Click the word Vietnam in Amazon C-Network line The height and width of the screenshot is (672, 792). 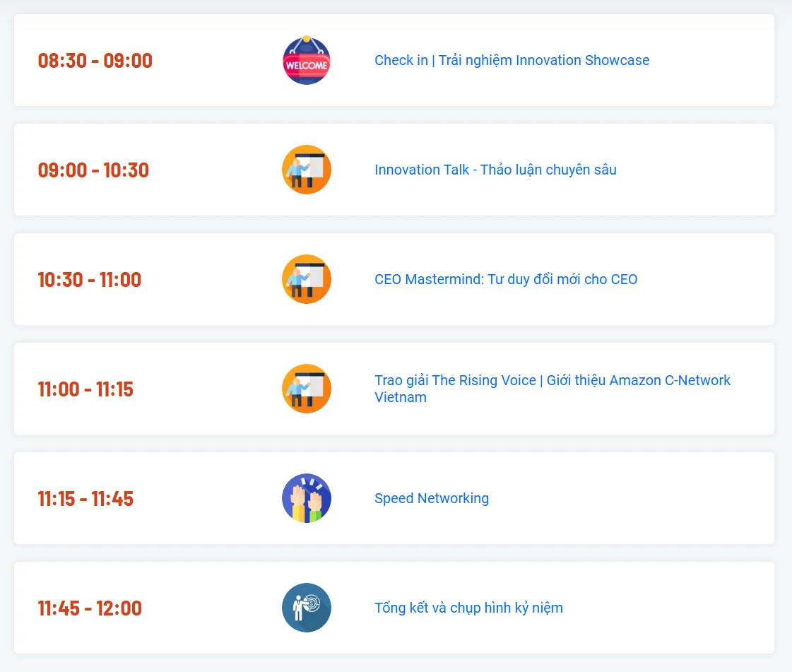click(400, 397)
